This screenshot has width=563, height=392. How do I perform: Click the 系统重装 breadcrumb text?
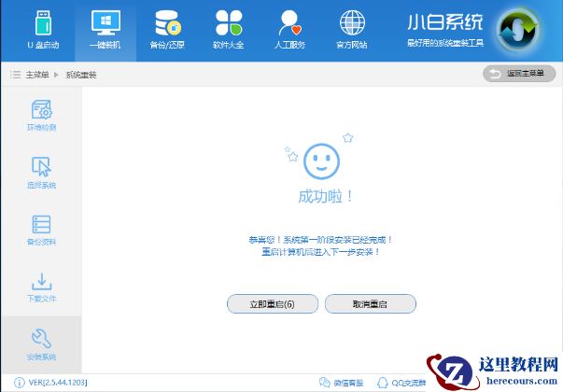(x=81, y=75)
